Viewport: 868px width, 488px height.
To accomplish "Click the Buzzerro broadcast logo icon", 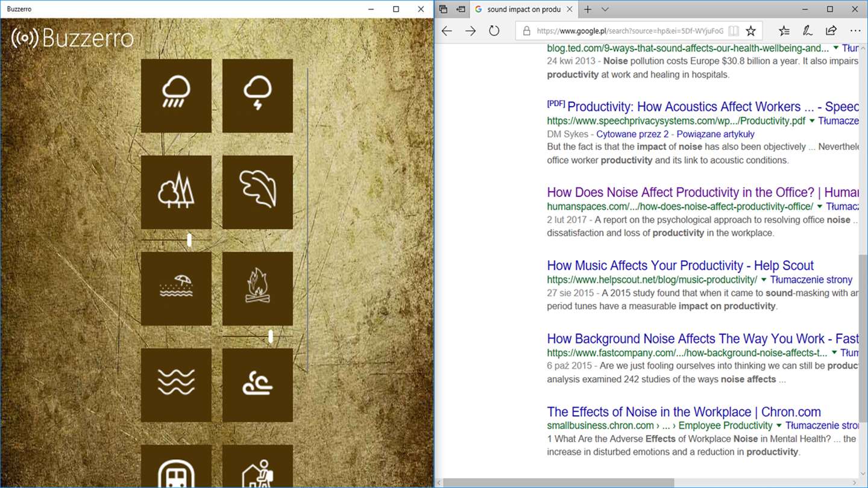I will [x=25, y=38].
